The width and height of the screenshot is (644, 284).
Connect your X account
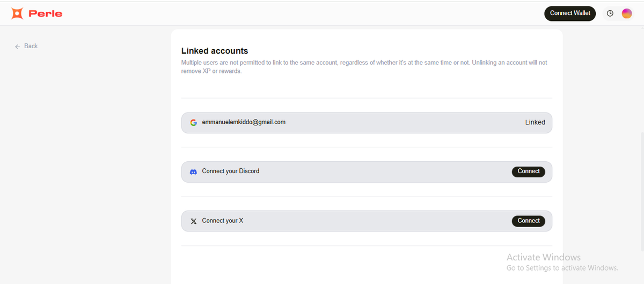(x=529, y=221)
